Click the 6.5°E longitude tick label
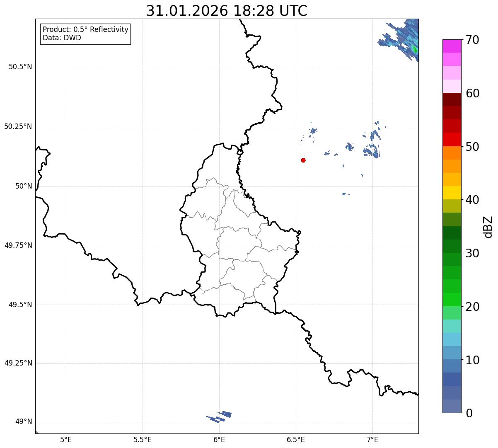The height and width of the screenshot is (448, 498). point(296,440)
